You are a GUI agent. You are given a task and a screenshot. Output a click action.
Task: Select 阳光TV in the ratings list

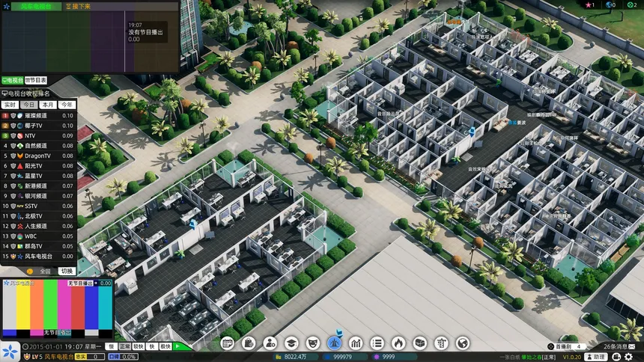(x=38, y=166)
